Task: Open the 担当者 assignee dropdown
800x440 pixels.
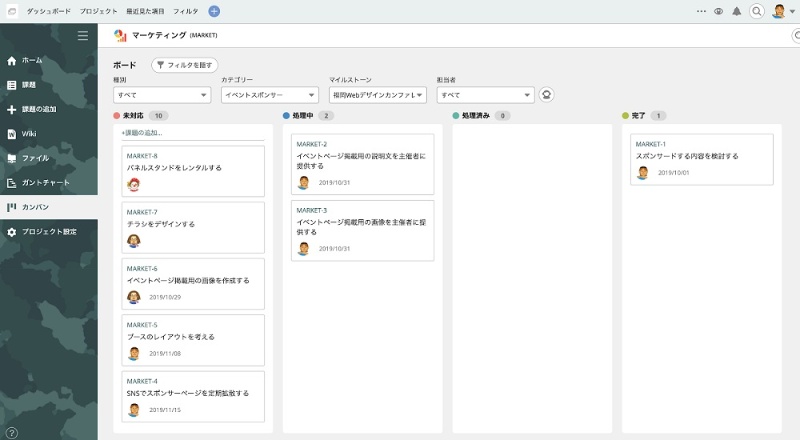Action: pos(485,95)
